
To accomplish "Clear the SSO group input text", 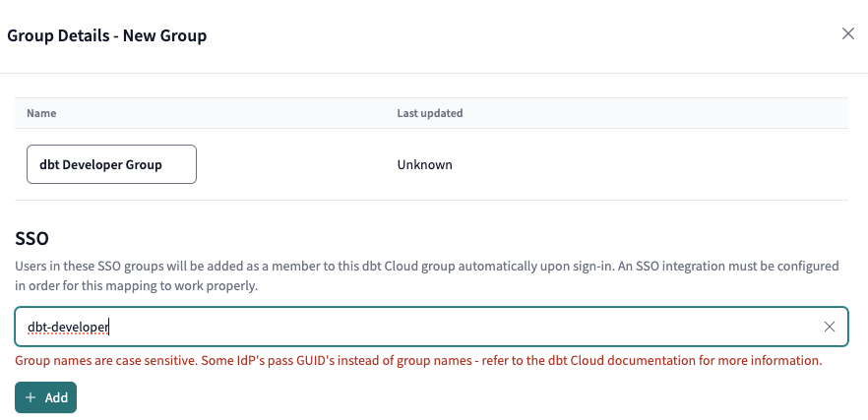I will (x=829, y=327).
